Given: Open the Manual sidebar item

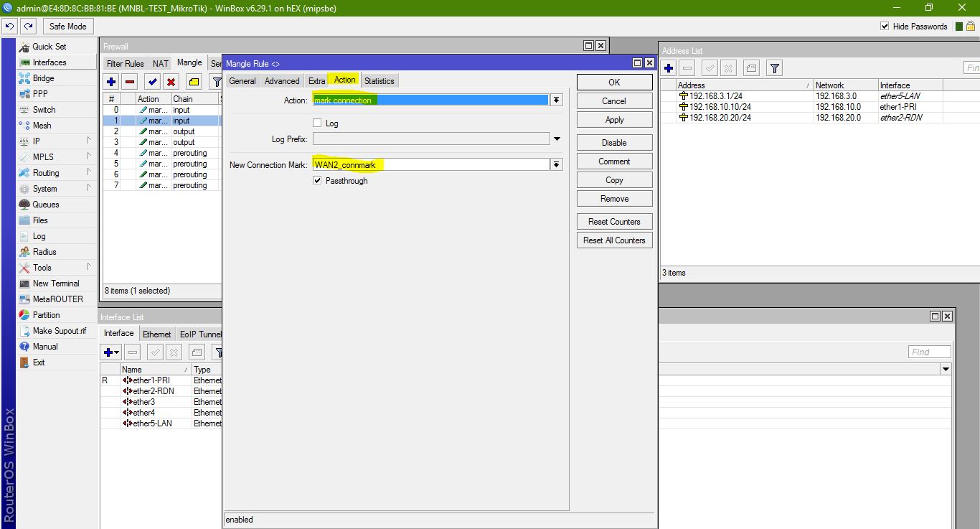Looking at the screenshot, I should pos(44,347).
